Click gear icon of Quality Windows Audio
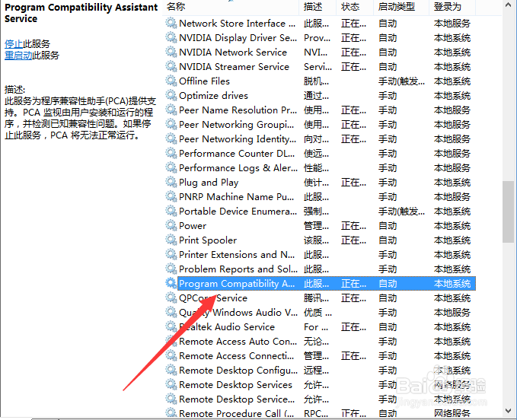 point(171,312)
